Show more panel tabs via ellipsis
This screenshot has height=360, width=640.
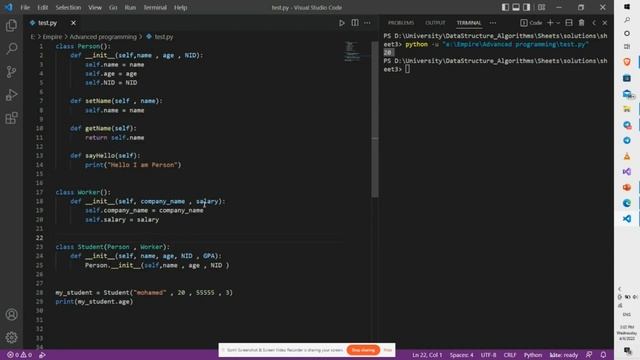click(493, 23)
